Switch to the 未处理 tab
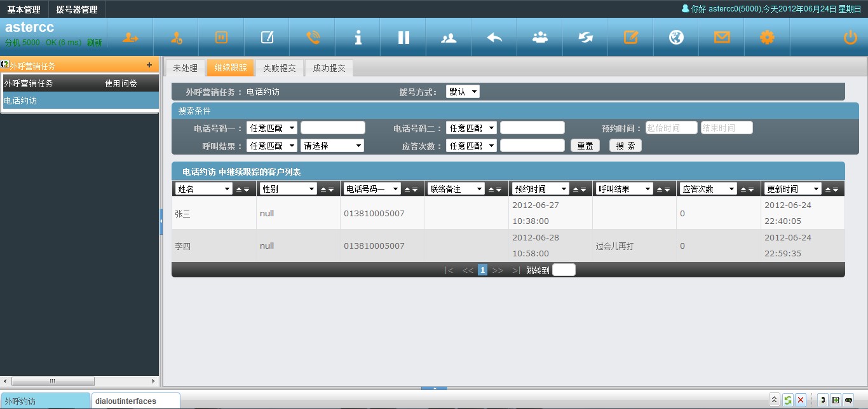 click(x=185, y=68)
